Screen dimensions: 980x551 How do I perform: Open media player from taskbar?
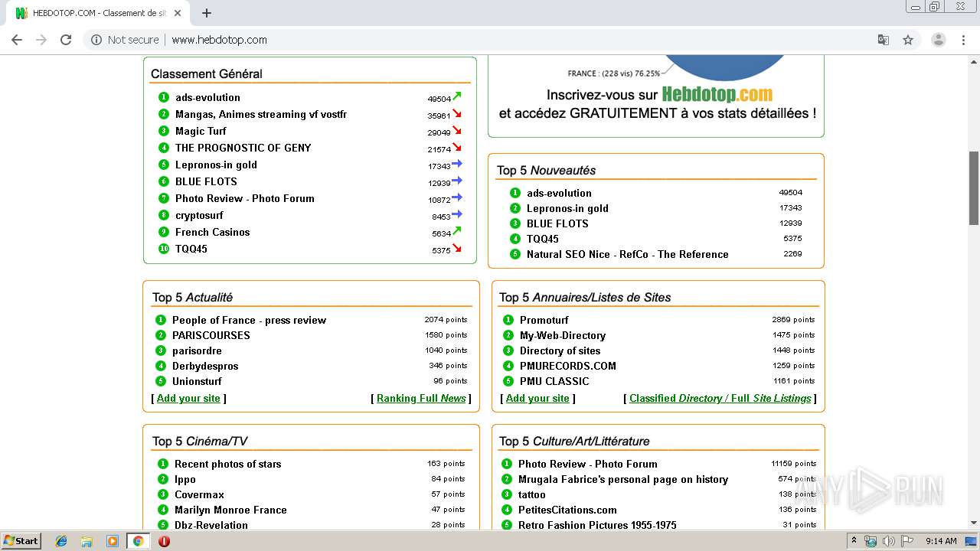(x=113, y=541)
